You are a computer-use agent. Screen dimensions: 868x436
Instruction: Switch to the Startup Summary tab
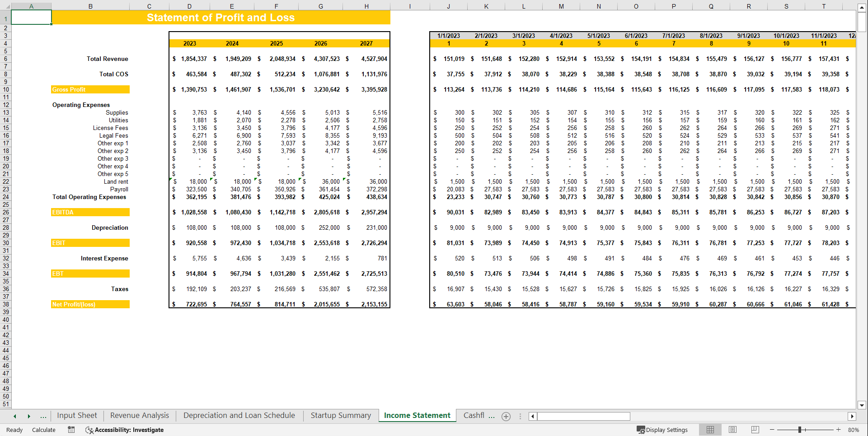[x=340, y=415]
